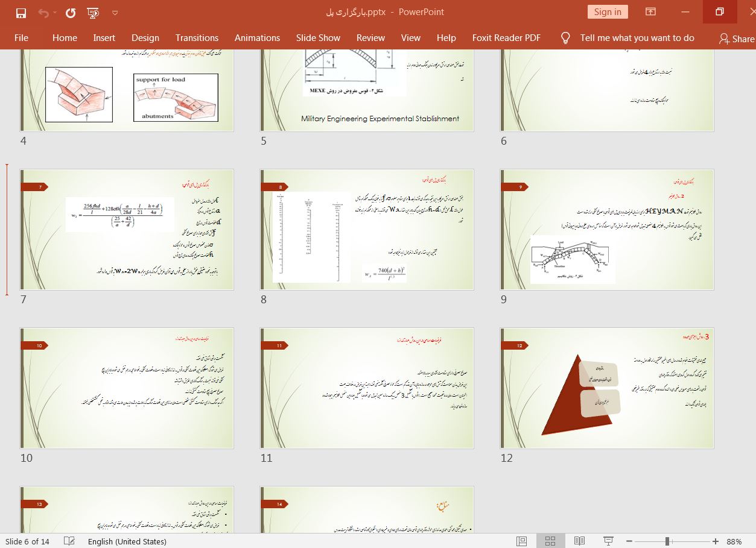Start the slideshow from beginning icon
The image size is (756, 548).
coord(93,12)
